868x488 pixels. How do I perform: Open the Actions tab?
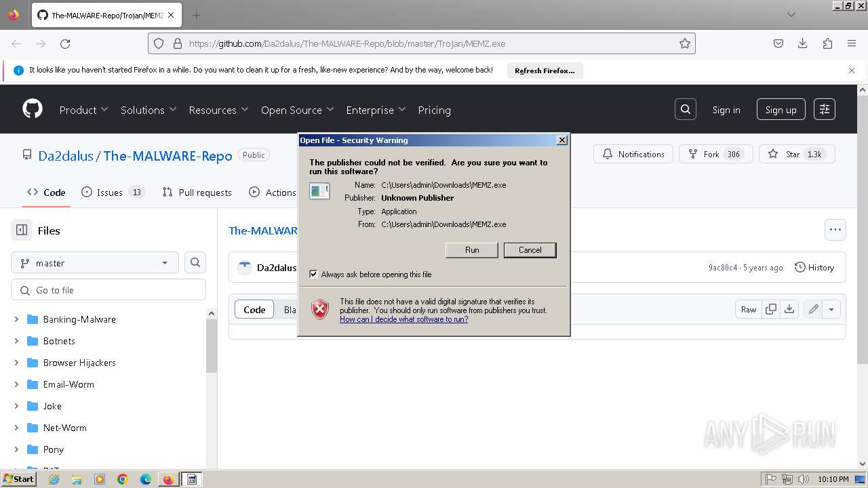tap(273, 192)
